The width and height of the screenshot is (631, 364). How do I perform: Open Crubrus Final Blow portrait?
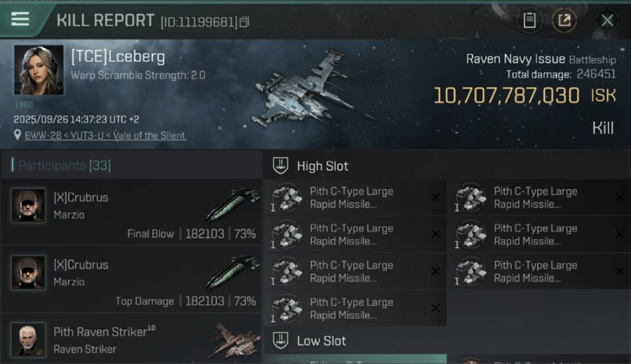28,205
